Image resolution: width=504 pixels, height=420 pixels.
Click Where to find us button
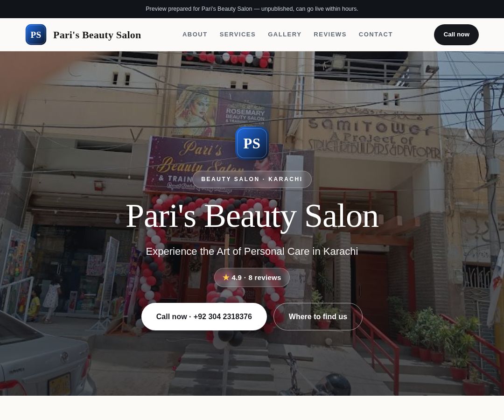(x=318, y=316)
